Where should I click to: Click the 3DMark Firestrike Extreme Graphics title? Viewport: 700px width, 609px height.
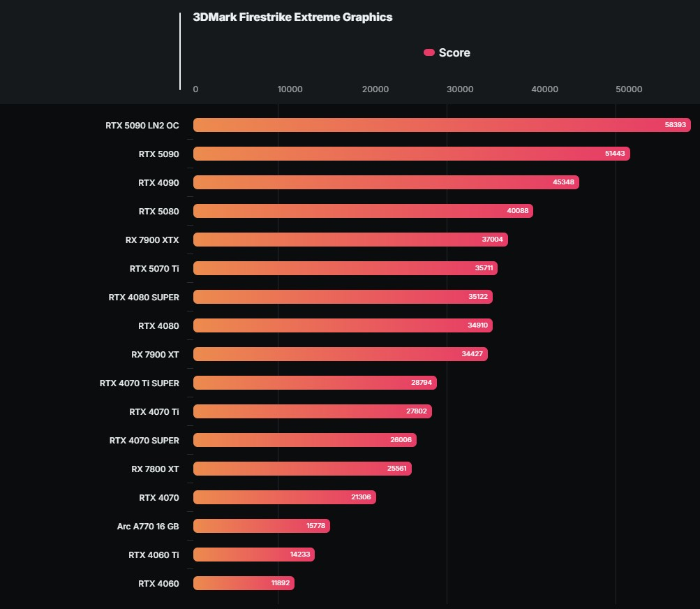293,17
